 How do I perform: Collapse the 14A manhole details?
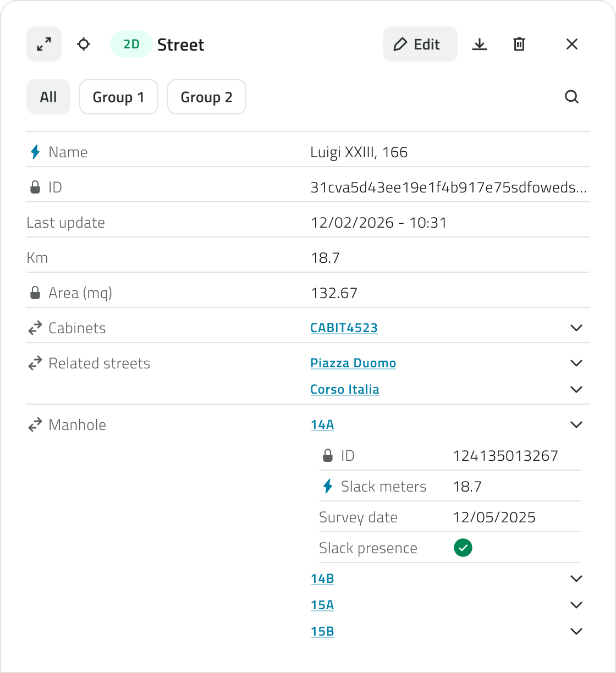point(576,425)
